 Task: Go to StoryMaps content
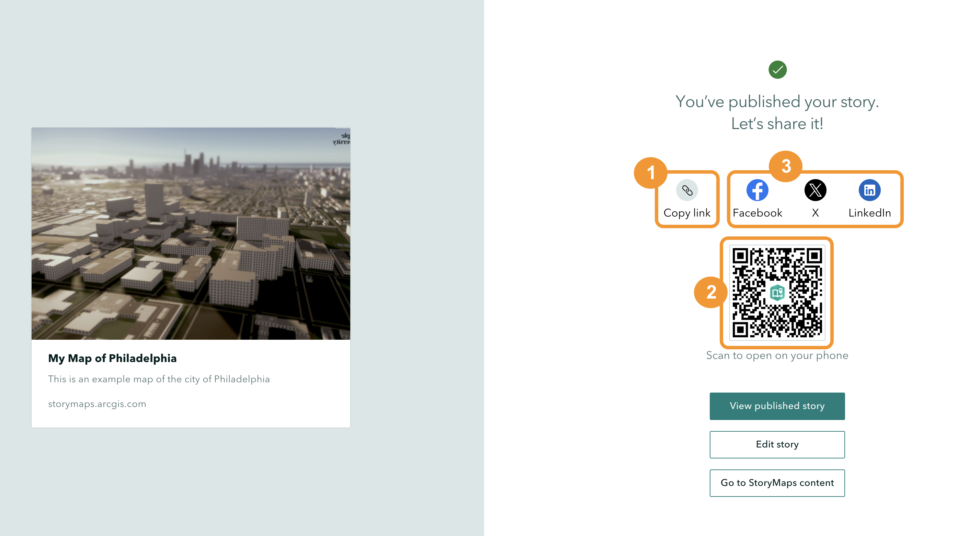pos(777,483)
